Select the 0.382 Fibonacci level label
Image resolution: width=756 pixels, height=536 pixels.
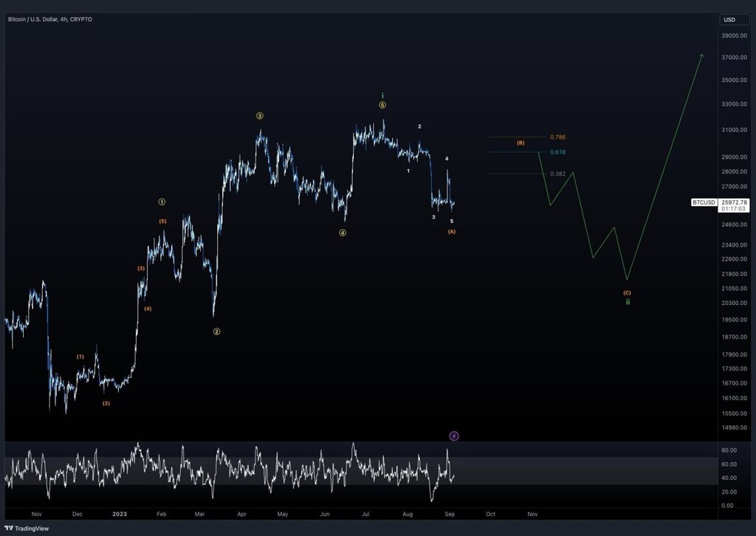(558, 174)
